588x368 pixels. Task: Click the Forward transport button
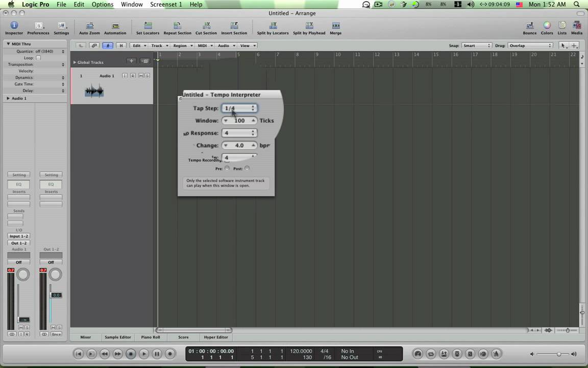pos(118,354)
